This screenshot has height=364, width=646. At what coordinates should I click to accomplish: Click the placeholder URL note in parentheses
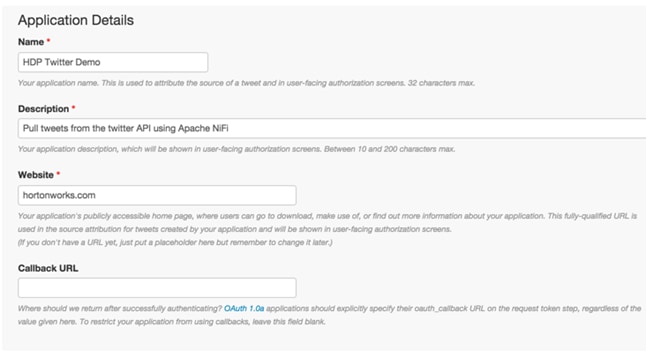[175, 242]
